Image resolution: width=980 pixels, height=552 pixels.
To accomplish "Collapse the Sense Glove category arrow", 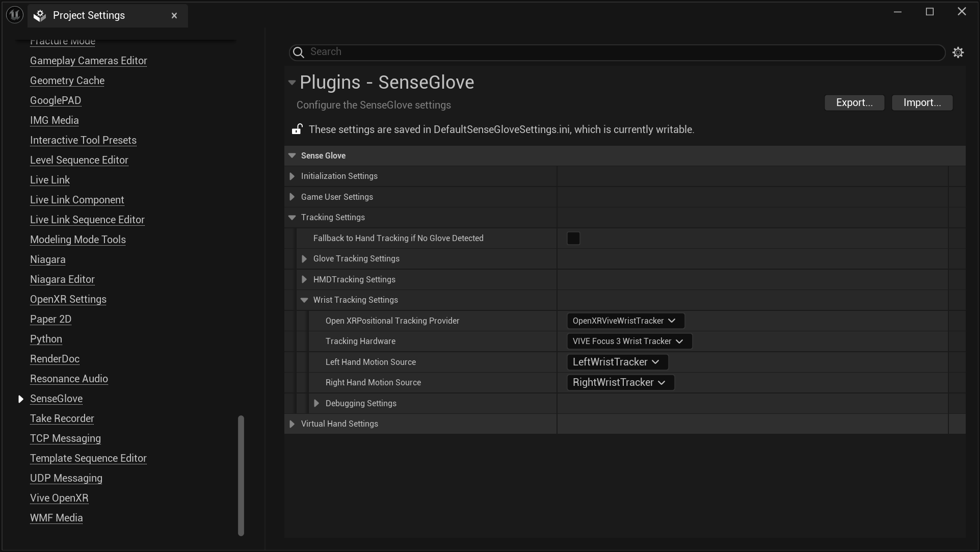I will [x=292, y=155].
